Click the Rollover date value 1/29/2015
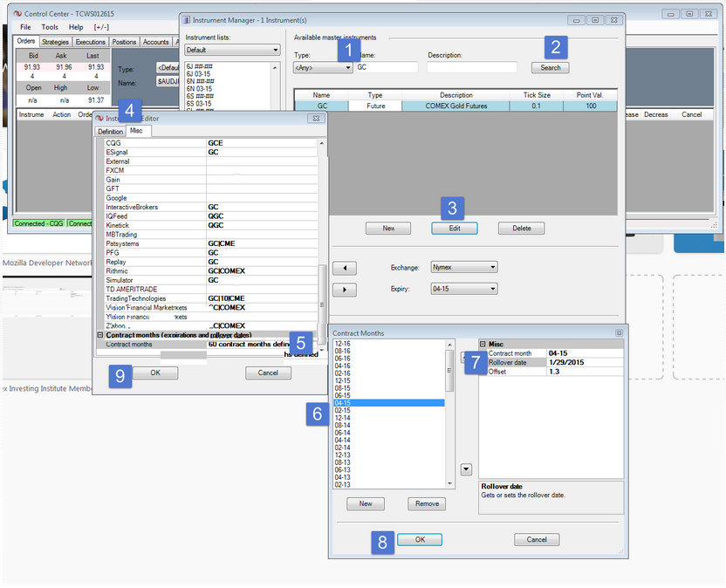 click(585, 363)
